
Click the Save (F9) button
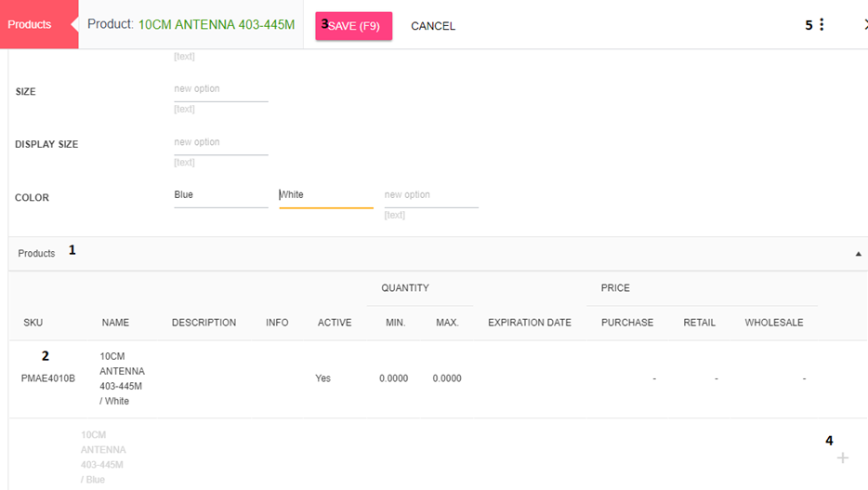click(x=354, y=26)
